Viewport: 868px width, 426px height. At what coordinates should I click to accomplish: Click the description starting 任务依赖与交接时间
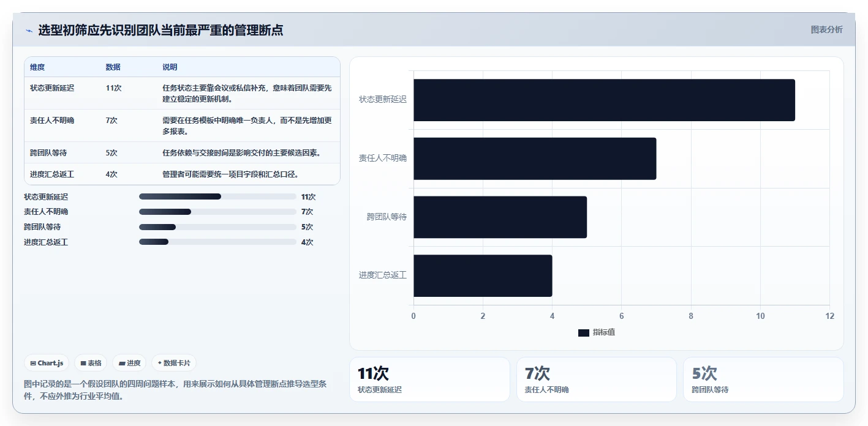[x=241, y=153]
